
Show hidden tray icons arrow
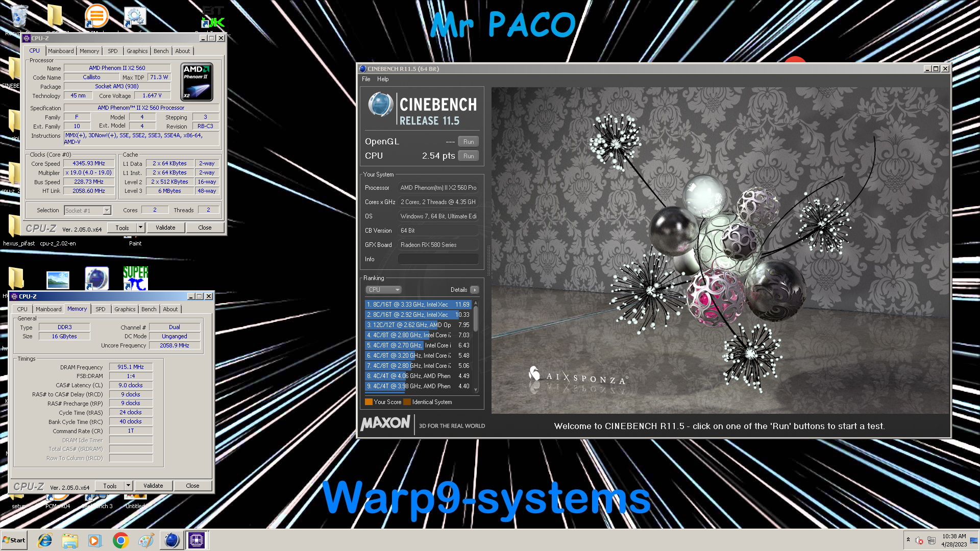coord(908,540)
